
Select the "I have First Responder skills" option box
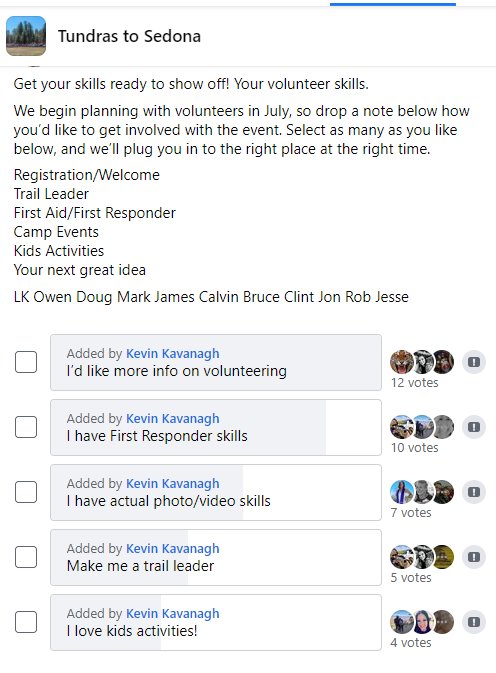(x=216, y=427)
